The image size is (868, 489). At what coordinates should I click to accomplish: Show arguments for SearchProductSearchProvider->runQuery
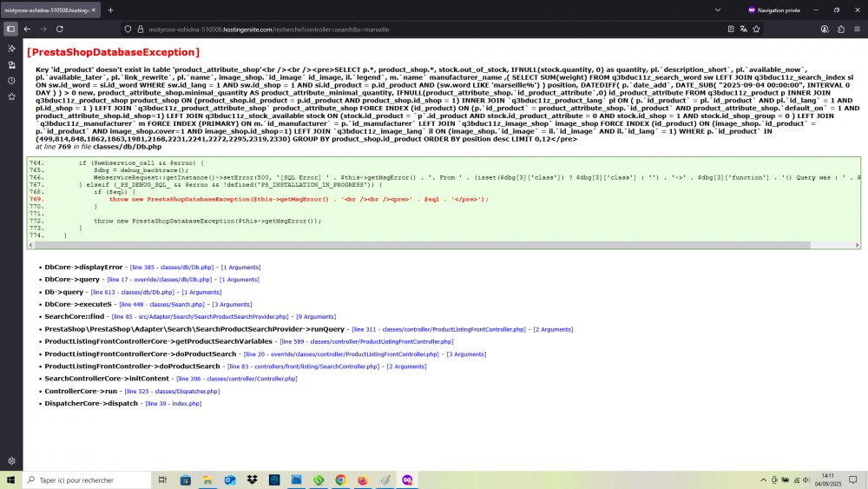(x=553, y=329)
